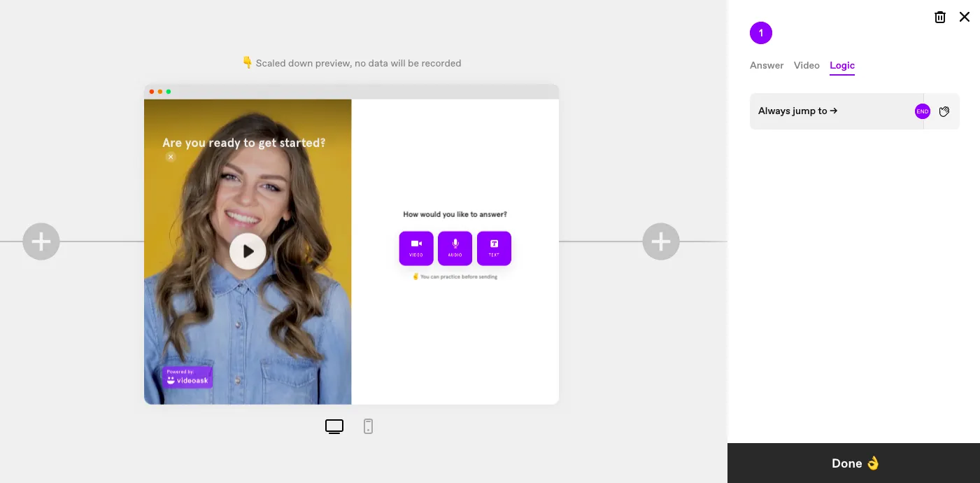Click the purple END badge
980x483 pixels.
click(x=923, y=111)
